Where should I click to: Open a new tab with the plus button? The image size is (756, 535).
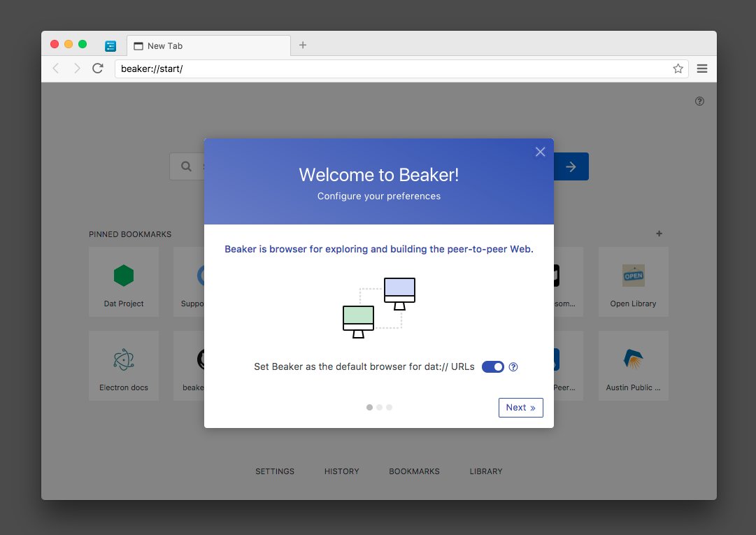point(303,45)
